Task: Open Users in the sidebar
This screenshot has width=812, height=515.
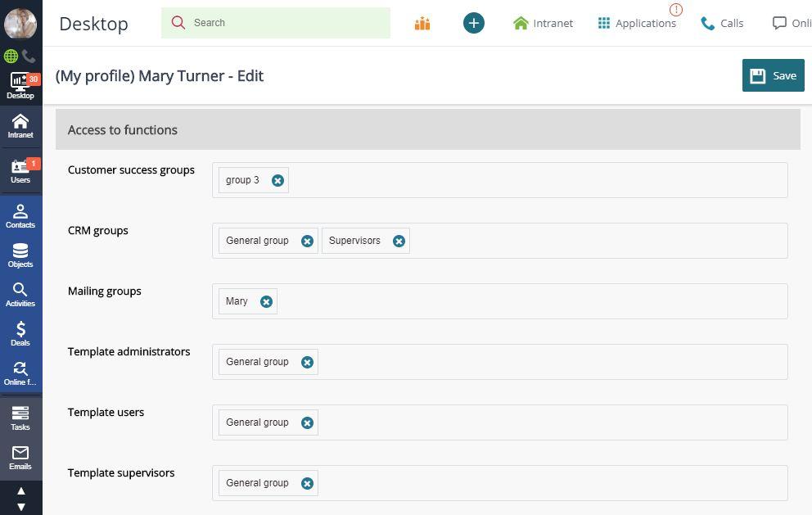Action: point(20,171)
